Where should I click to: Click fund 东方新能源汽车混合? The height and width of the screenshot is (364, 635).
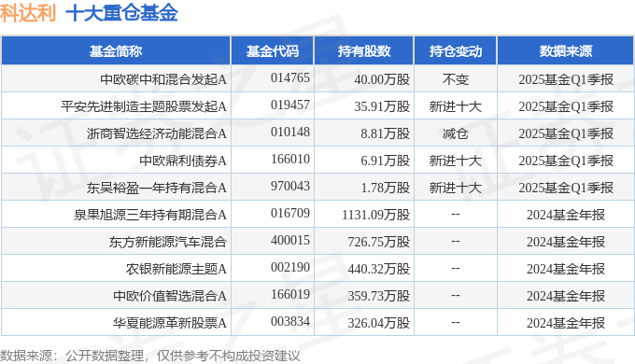coord(168,242)
